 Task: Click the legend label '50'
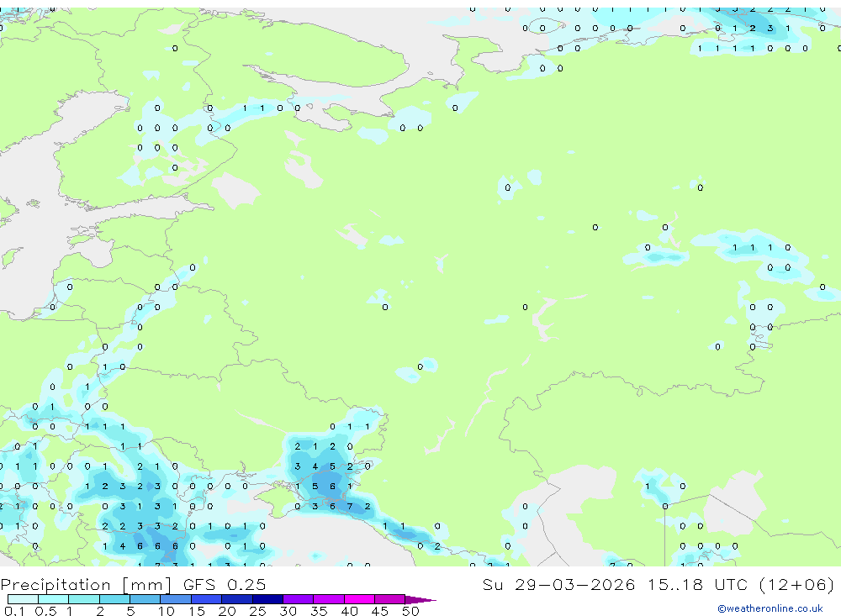[x=410, y=611]
